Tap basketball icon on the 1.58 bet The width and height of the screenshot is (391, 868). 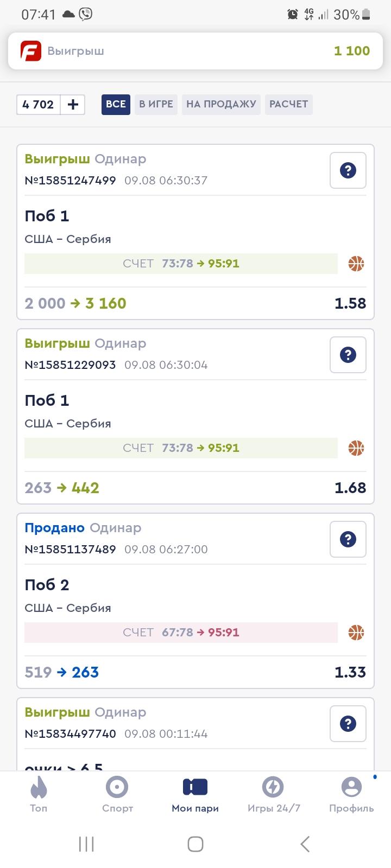356,264
